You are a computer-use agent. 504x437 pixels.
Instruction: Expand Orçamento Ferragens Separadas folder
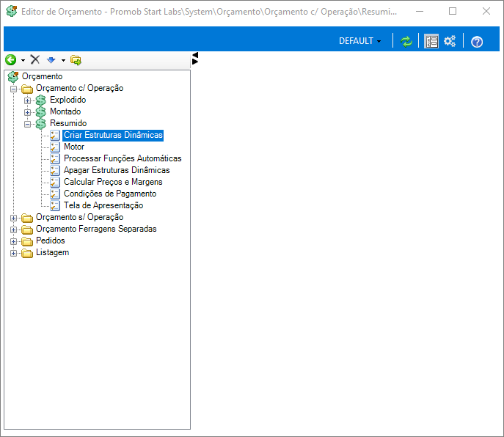13,229
